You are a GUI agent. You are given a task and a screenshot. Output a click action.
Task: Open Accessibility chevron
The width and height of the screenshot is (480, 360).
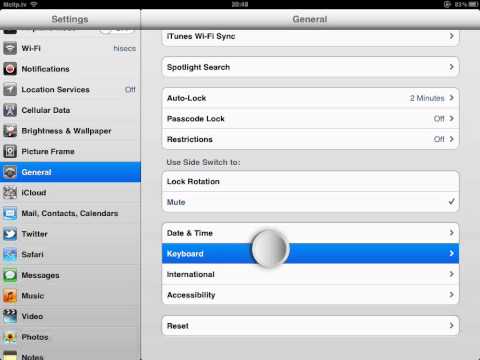[x=452, y=295]
